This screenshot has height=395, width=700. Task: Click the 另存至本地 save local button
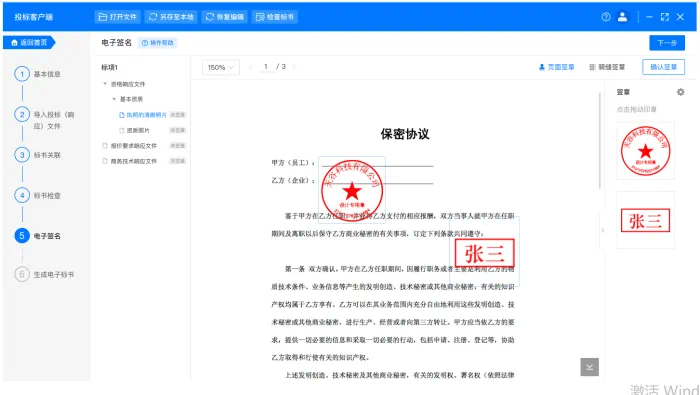tap(171, 17)
